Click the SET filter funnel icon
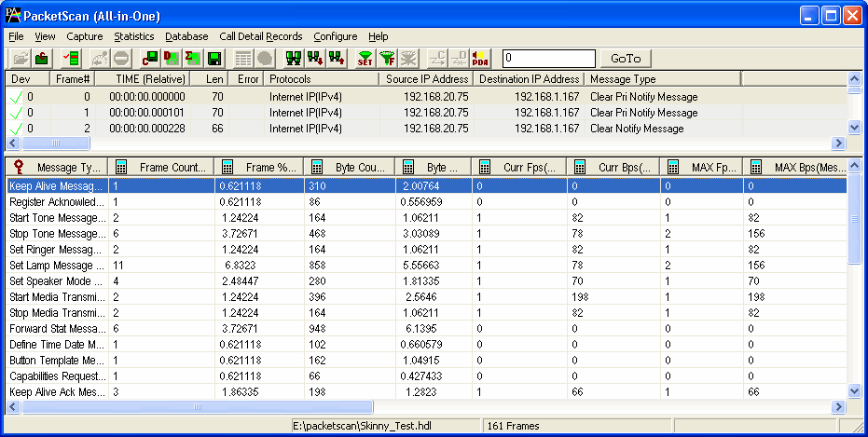 pos(365,58)
